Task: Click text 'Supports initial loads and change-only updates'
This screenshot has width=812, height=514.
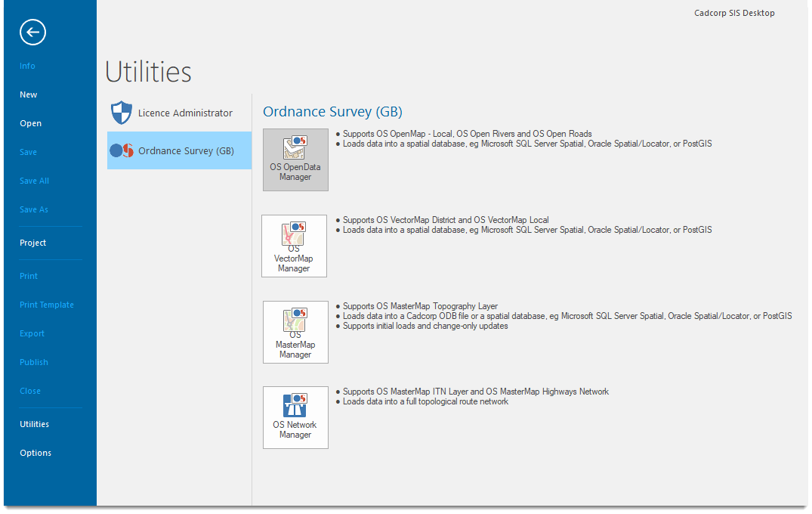Action: pos(425,326)
